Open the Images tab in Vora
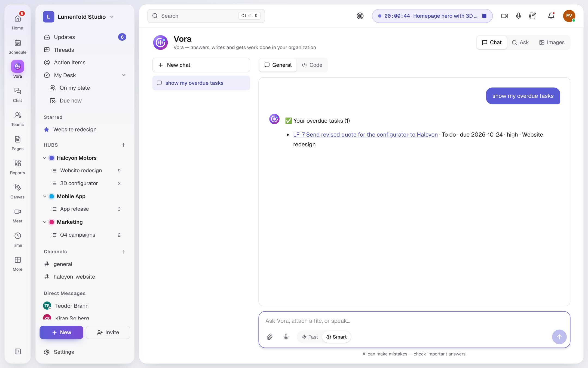This screenshot has width=588, height=368. click(x=552, y=43)
